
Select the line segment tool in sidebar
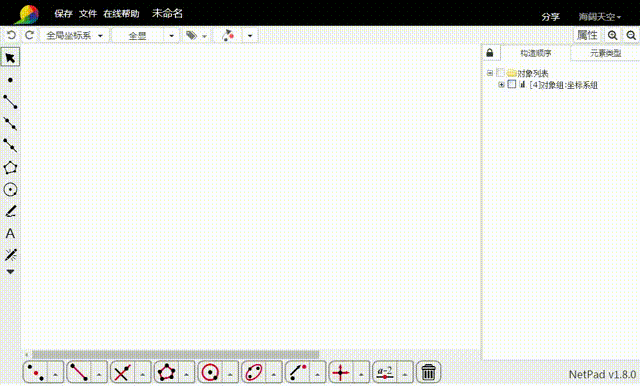click(10, 102)
